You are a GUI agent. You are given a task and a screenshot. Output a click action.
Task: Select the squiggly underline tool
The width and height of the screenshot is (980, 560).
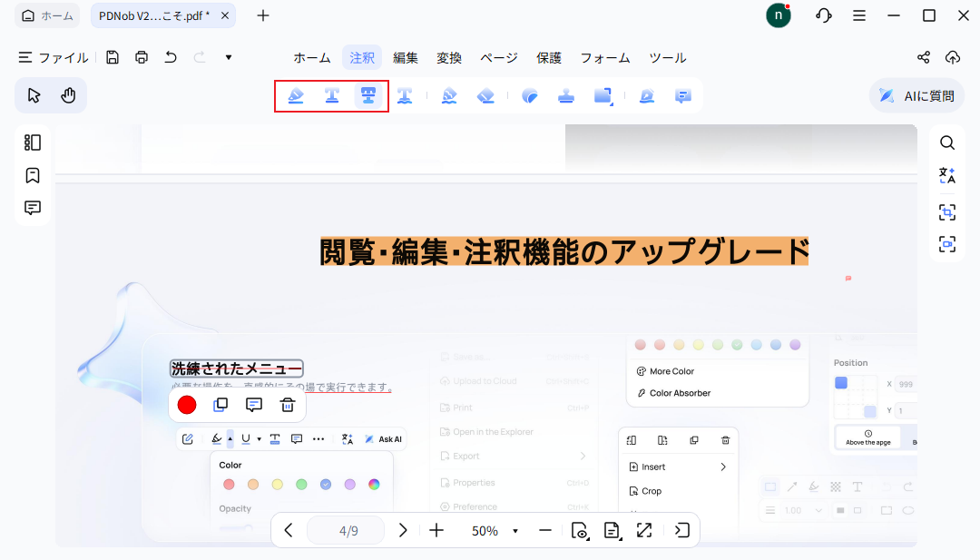click(406, 95)
